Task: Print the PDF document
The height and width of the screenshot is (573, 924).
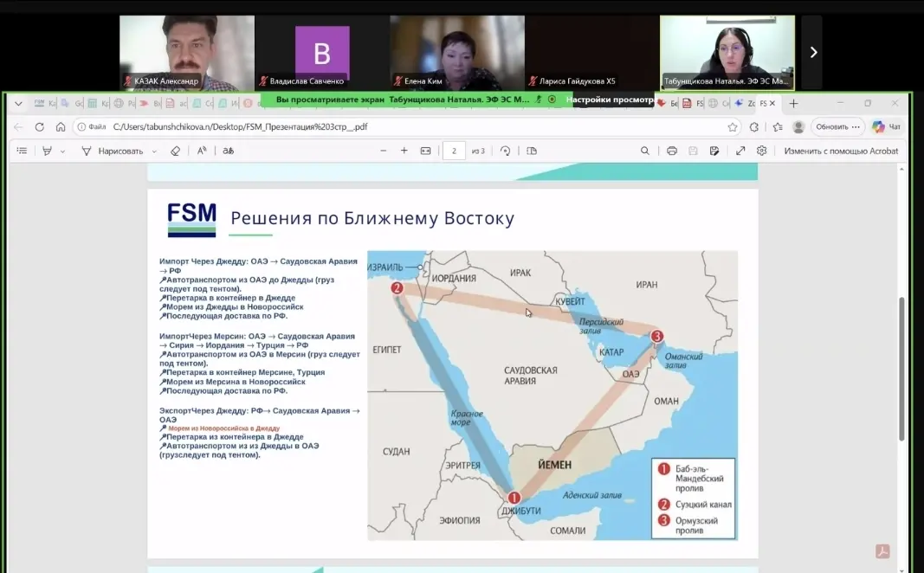Action: tap(672, 151)
